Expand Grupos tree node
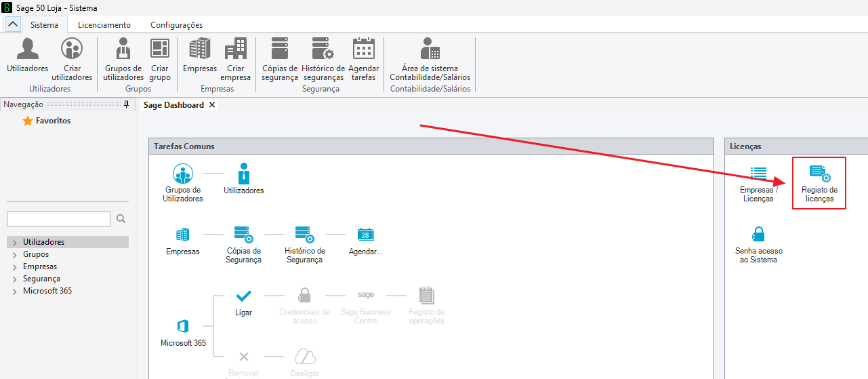 click(x=15, y=254)
